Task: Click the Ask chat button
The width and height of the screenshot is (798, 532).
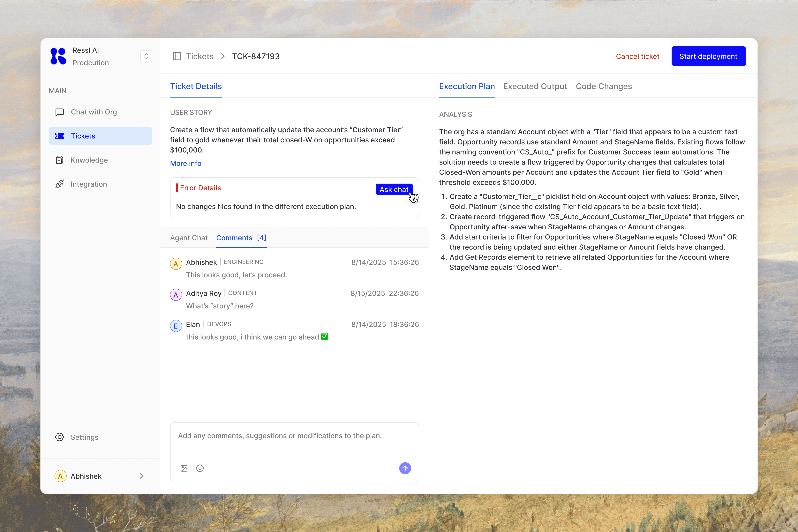Action: (394, 189)
